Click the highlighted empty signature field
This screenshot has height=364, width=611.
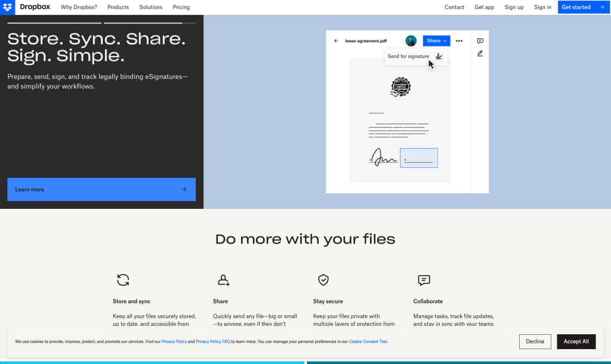(419, 158)
